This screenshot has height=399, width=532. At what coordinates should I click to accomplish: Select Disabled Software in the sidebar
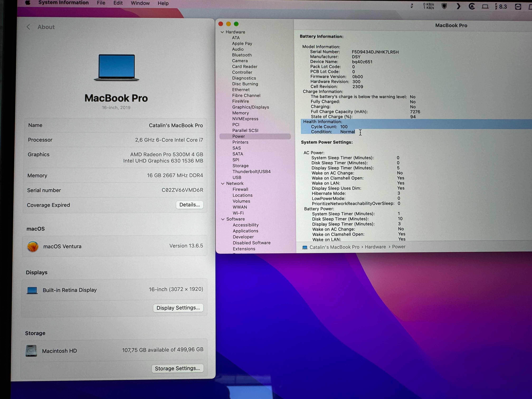pyautogui.click(x=252, y=243)
